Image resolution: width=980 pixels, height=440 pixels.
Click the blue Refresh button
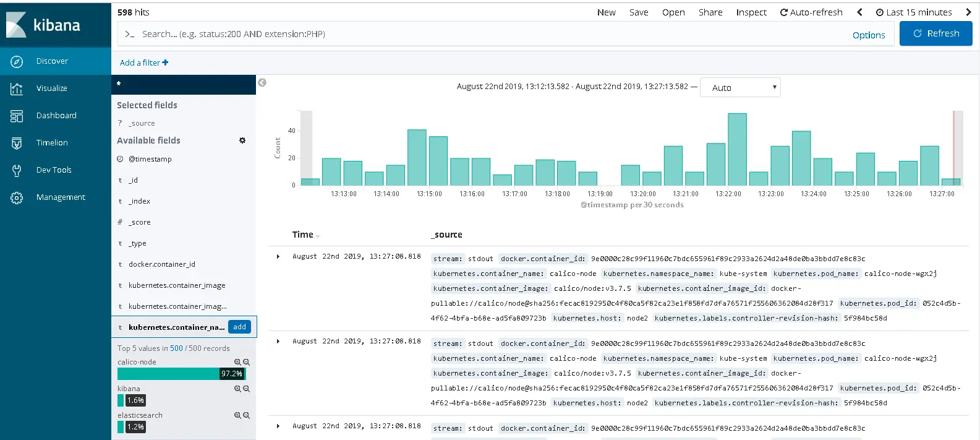click(x=935, y=33)
